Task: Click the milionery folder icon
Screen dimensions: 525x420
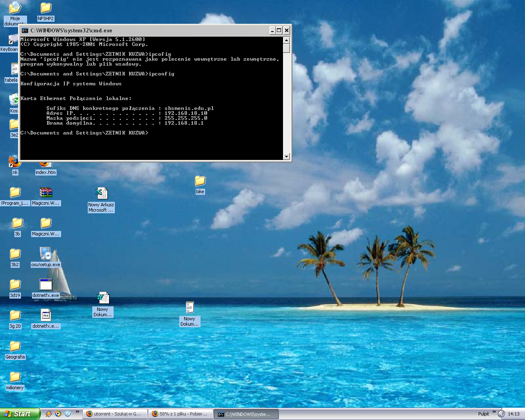Action: (15, 377)
